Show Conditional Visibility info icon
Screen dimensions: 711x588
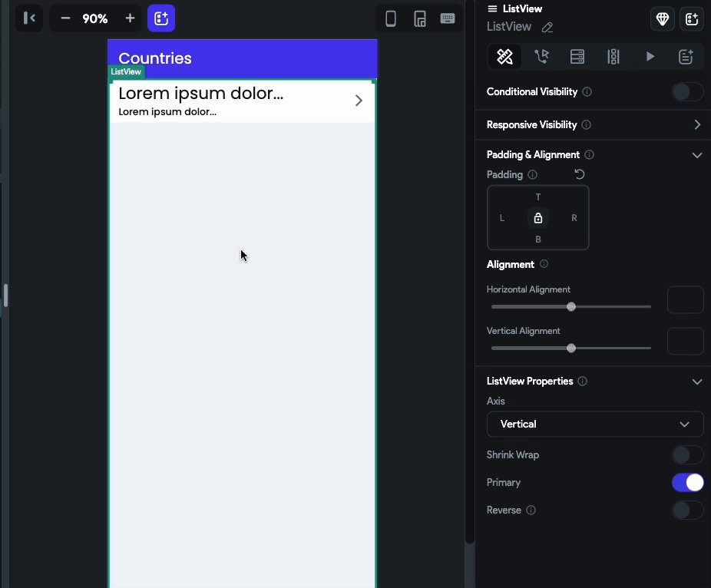(x=587, y=91)
